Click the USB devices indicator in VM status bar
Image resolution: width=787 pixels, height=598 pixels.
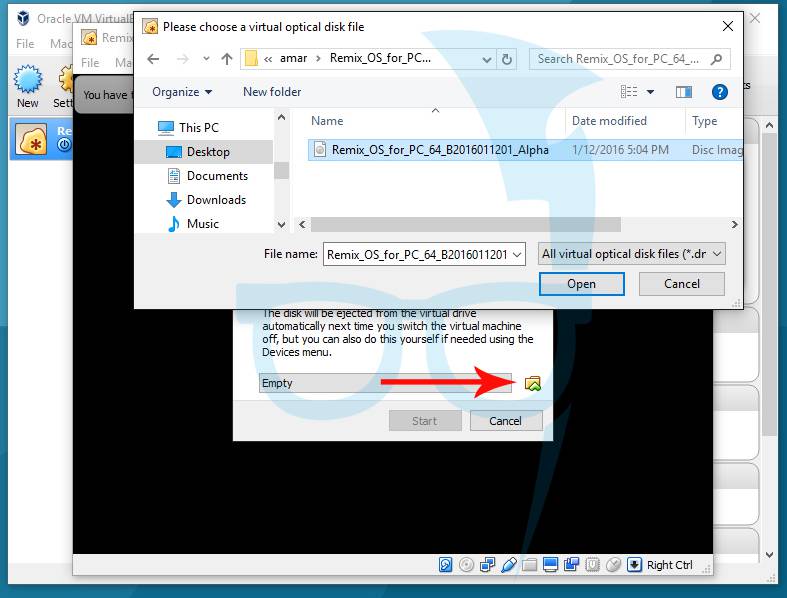click(x=508, y=565)
